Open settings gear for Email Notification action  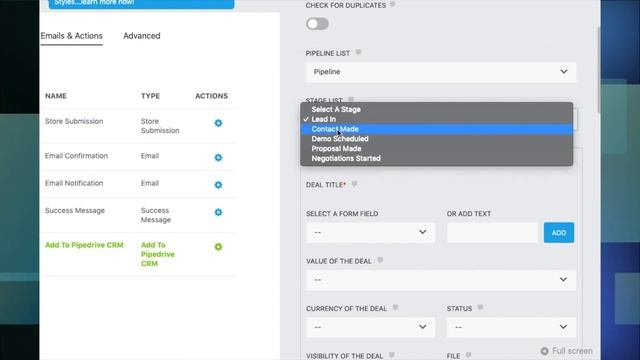tap(218, 185)
